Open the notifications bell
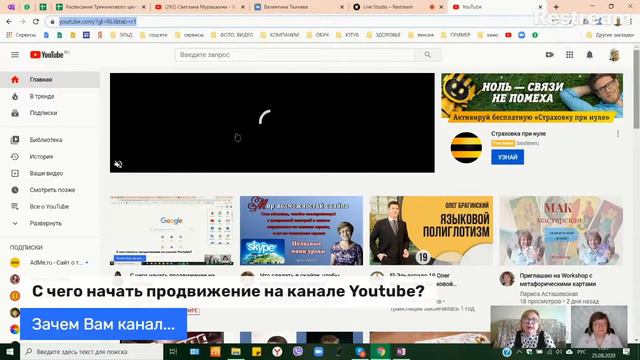Image resolution: width=640 pixels, height=360 pixels. [589, 55]
